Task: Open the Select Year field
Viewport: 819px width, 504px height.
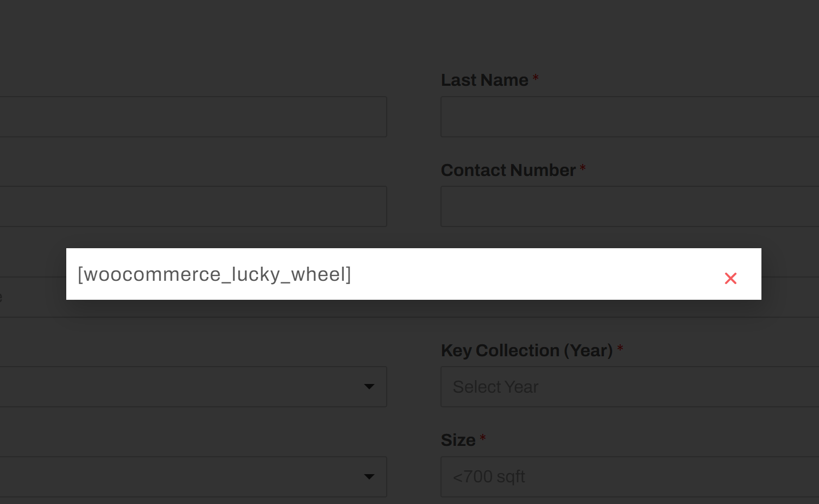Action: pyautogui.click(x=629, y=387)
